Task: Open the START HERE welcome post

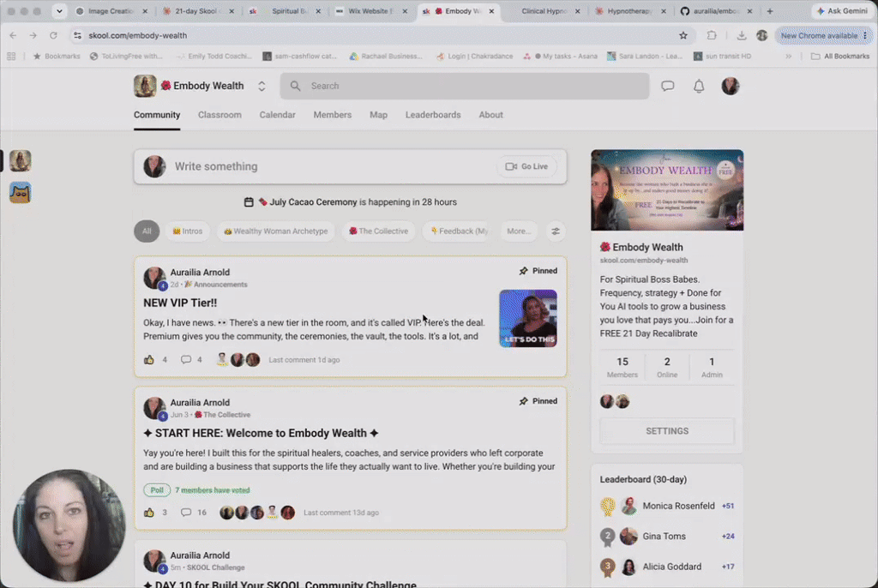Action: [261, 434]
